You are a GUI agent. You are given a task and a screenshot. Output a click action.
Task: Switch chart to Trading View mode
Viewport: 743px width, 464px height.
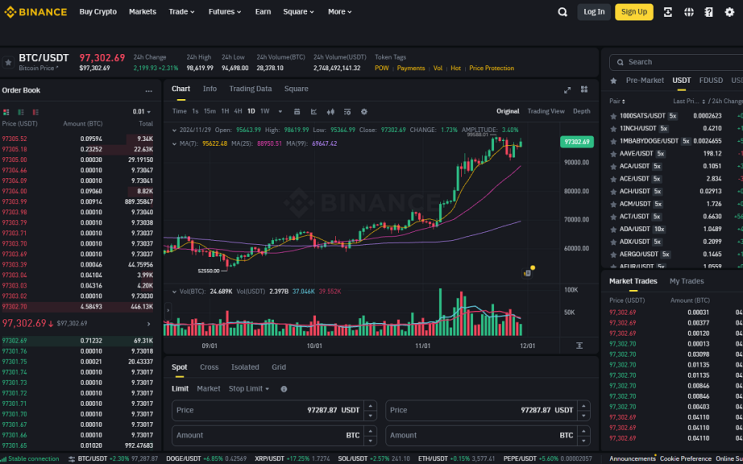pos(546,111)
